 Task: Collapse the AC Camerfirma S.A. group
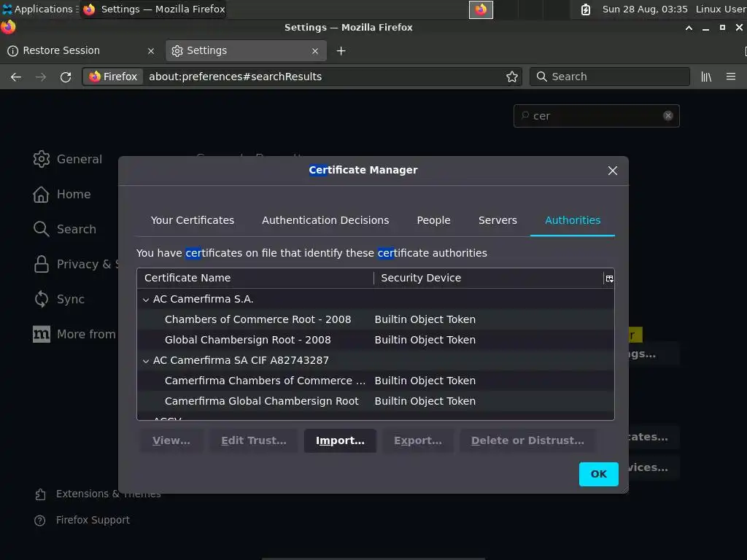pos(146,300)
